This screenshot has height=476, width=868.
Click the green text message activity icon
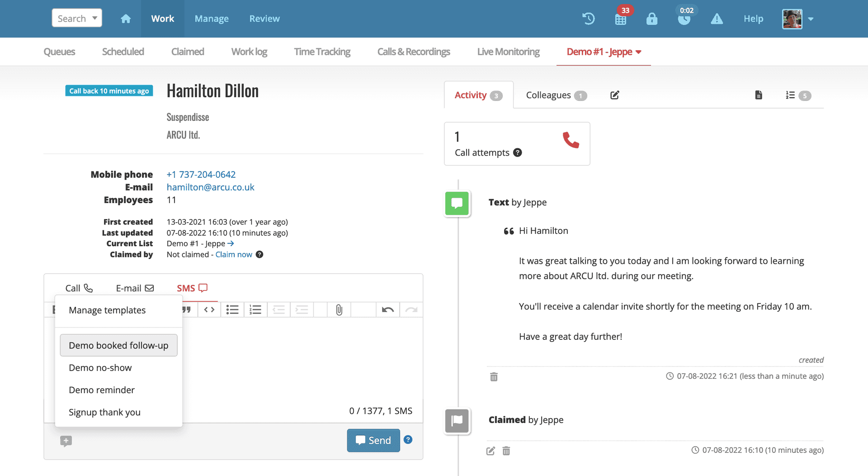457,204
